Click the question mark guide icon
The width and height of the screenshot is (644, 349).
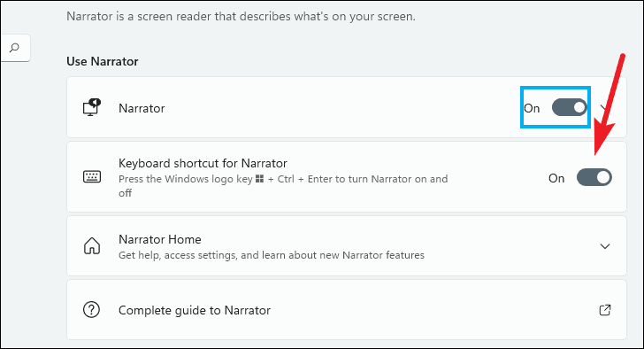tap(91, 309)
